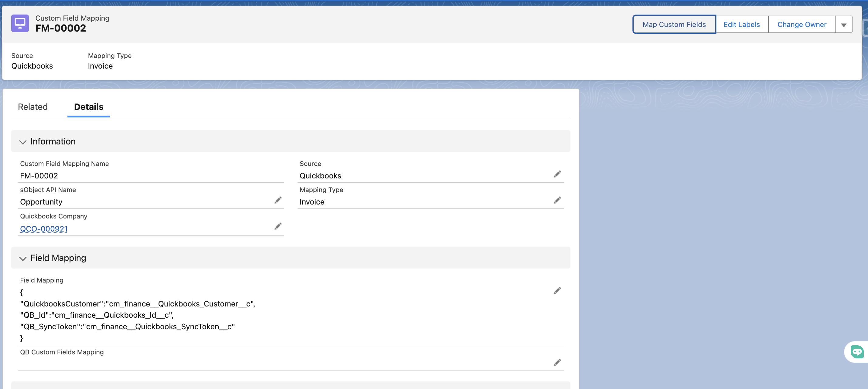Select the Details tab
The width and height of the screenshot is (868, 389).
click(x=89, y=107)
